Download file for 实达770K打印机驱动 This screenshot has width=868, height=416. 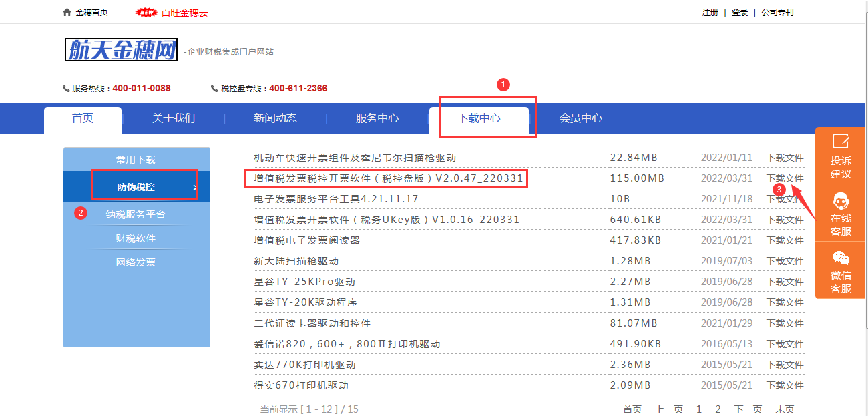785,365
